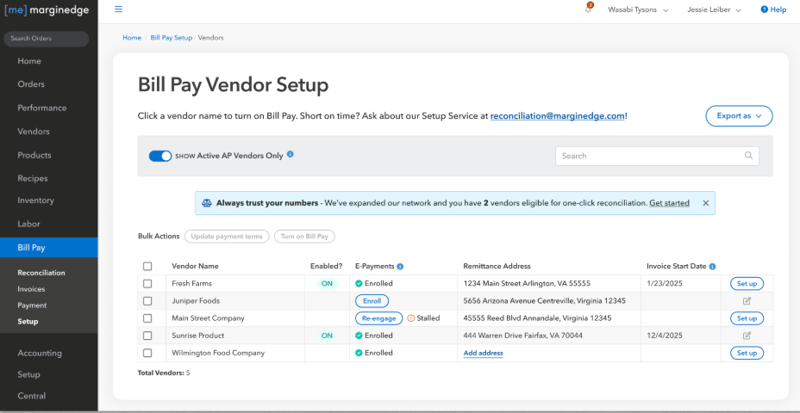This screenshot has height=413, width=800.
Task: Click Enroll button for Juniper Foods
Action: 372,301
